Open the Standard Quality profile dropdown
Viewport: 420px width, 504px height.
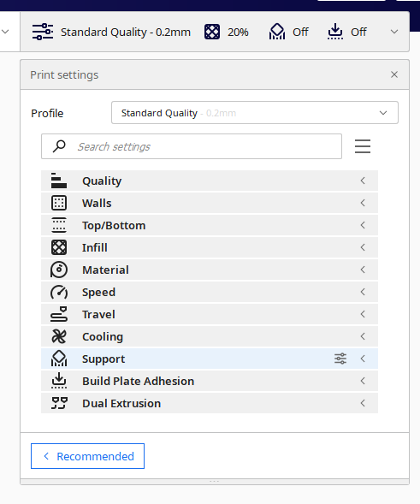[255, 113]
